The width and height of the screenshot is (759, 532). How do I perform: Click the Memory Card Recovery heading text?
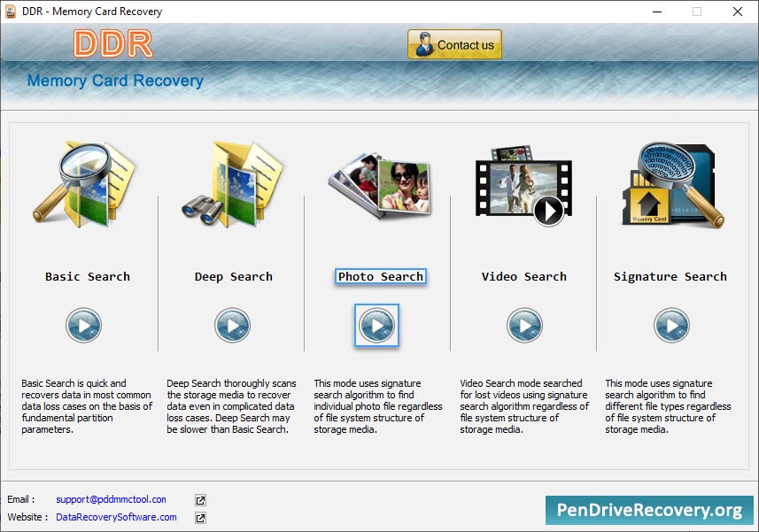[x=115, y=81]
